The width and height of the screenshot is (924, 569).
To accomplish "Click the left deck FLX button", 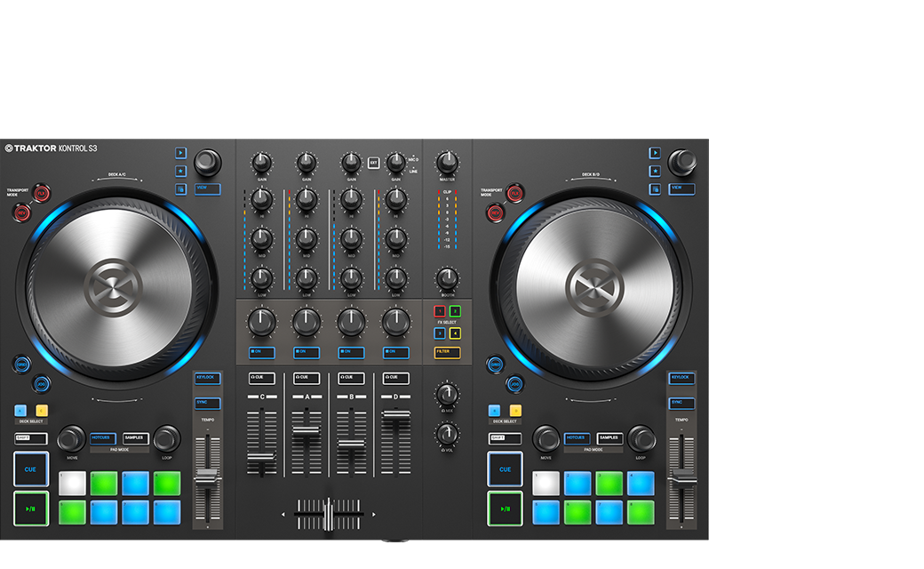I will [x=41, y=194].
